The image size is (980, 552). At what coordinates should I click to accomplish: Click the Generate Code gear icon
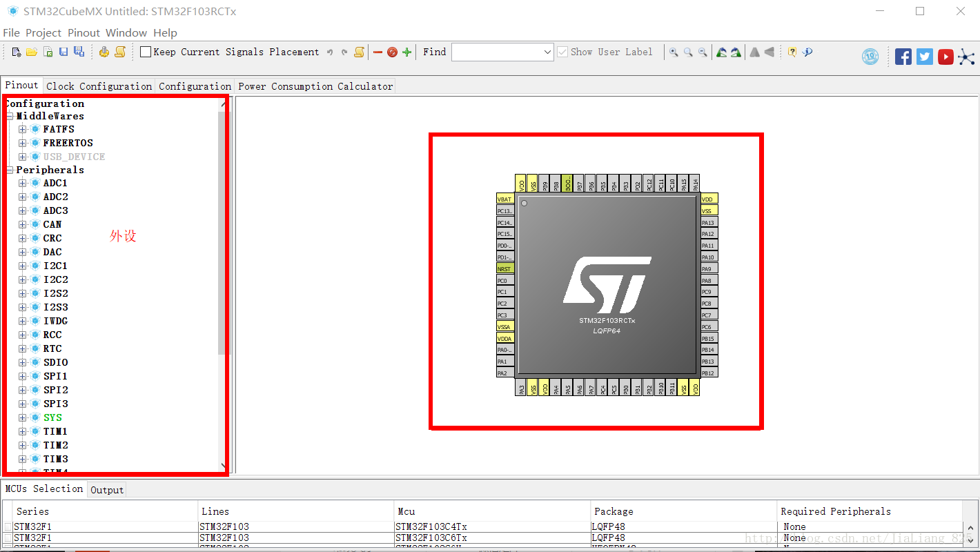(104, 52)
